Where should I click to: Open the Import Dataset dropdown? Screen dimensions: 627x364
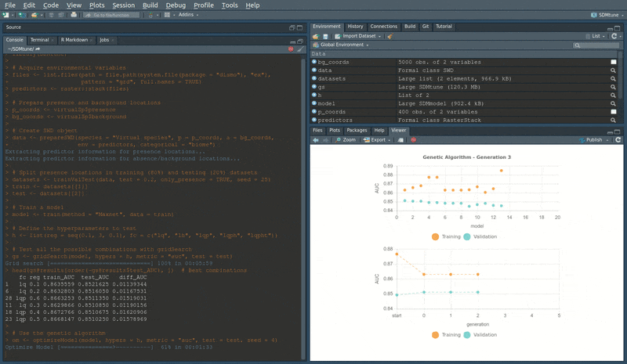click(358, 36)
